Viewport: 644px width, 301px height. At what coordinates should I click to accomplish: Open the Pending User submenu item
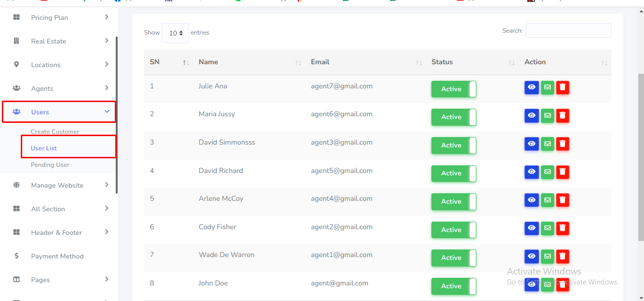(x=50, y=165)
